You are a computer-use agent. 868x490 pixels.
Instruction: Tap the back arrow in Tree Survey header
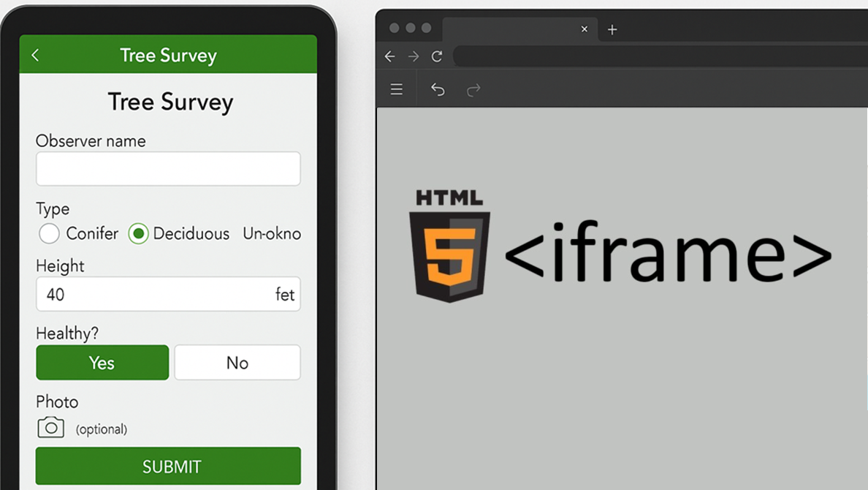(x=35, y=56)
